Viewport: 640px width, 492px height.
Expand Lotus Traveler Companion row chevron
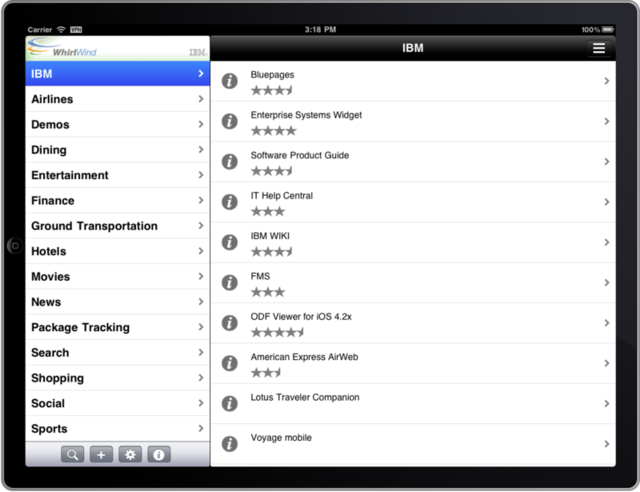(607, 403)
